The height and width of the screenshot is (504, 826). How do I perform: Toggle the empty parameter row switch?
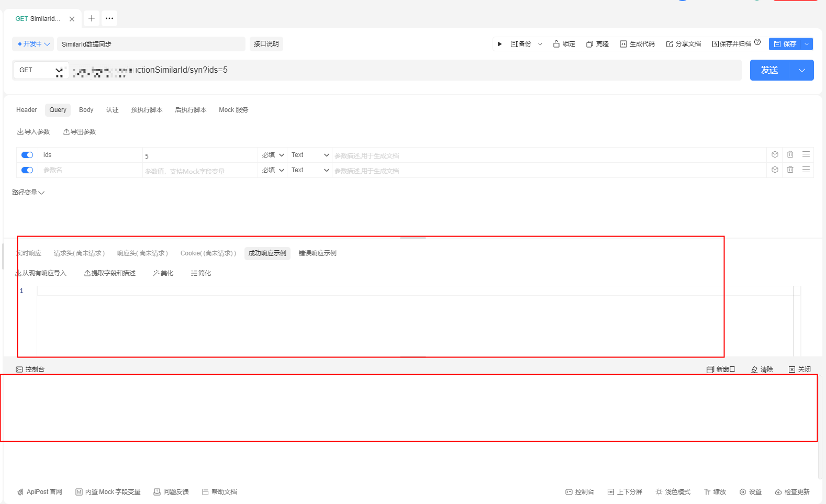pyautogui.click(x=27, y=170)
